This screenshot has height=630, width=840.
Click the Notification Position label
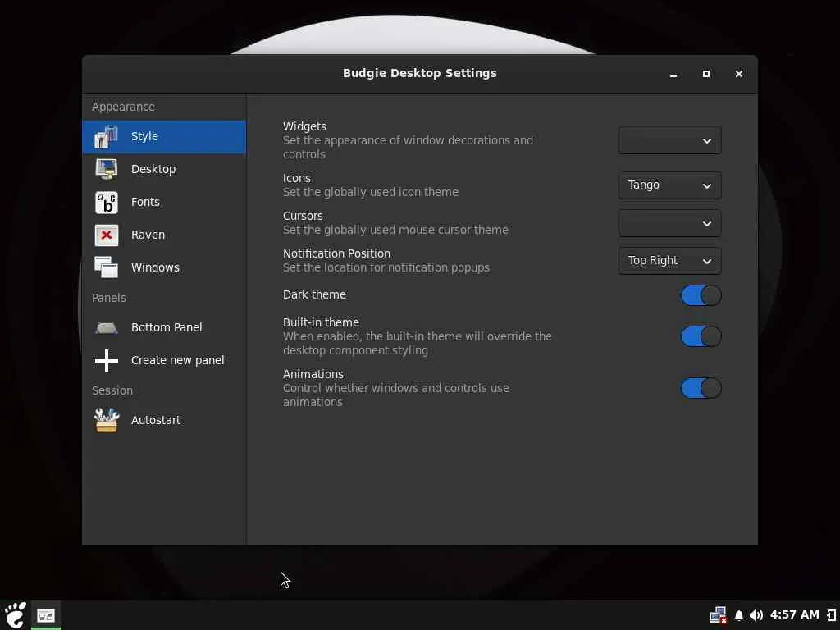[x=336, y=253]
